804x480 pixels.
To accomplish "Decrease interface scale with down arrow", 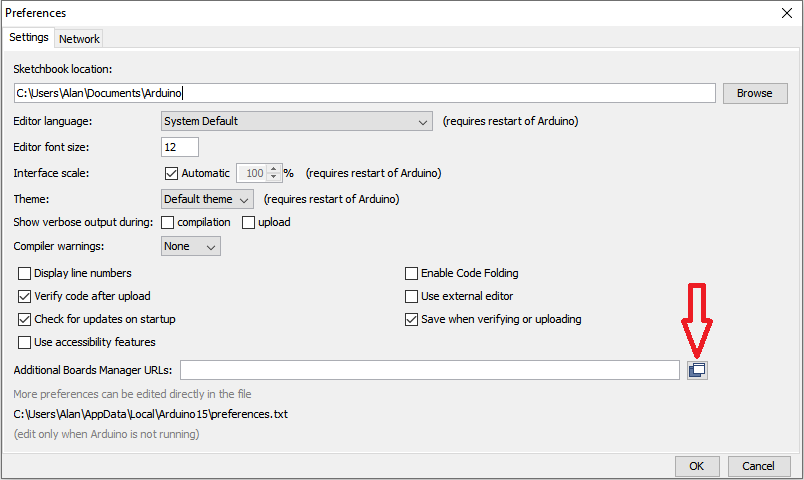I will [x=274, y=177].
